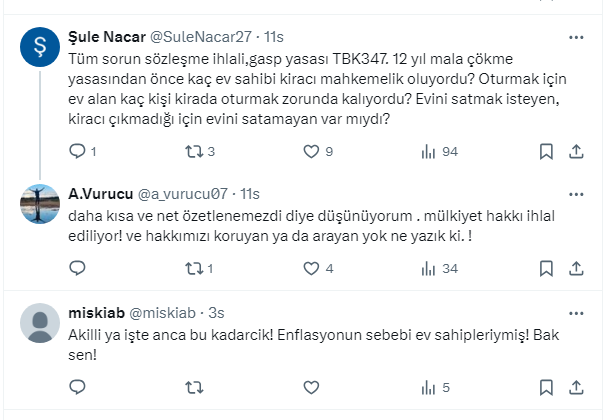View analytics for Şule Nacar's tweet
The width and height of the screenshot is (603, 420).
pos(429,152)
